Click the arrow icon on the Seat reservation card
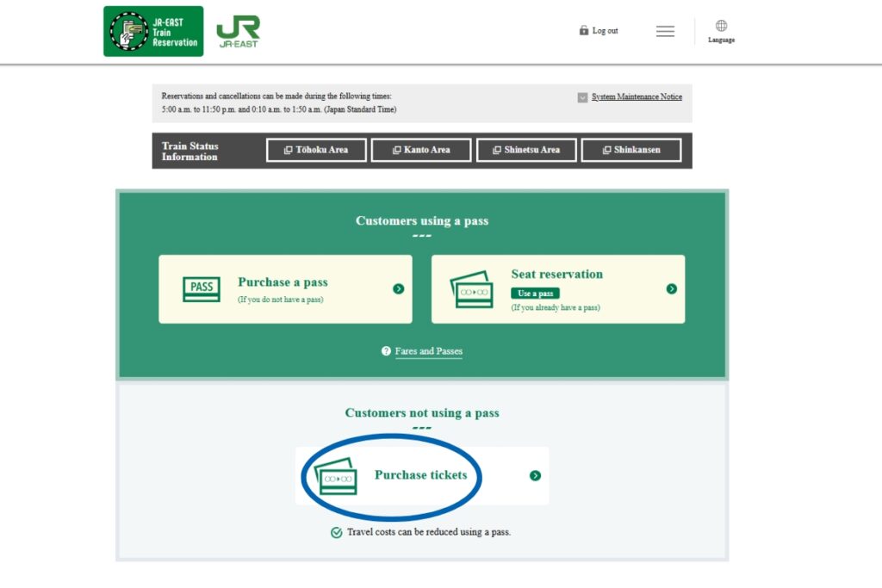Viewport: 882px width, 588px height. [672, 289]
